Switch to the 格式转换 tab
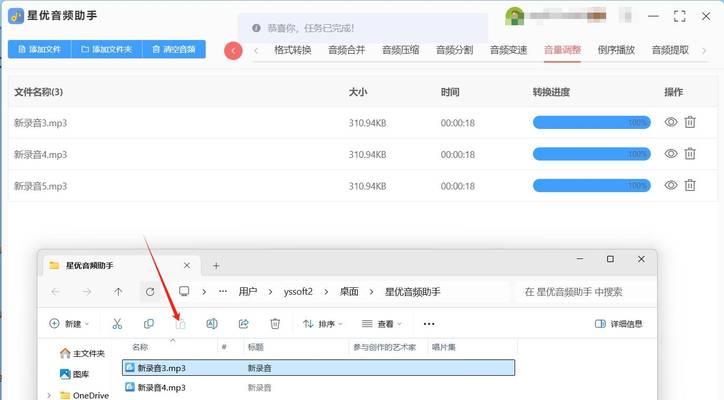Image resolution: width=724 pixels, height=400 pixels. pyautogui.click(x=293, y=50)
